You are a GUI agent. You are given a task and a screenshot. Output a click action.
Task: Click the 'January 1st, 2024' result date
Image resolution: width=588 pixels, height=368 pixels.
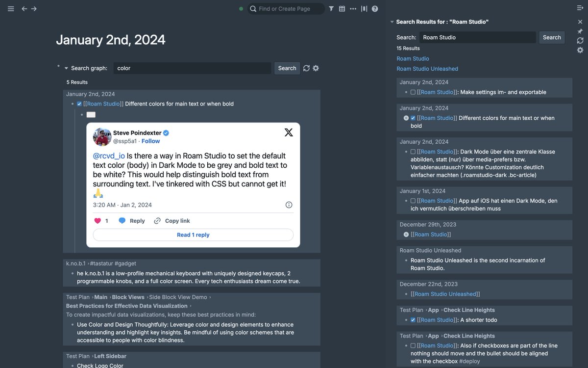tap(422, 191)
